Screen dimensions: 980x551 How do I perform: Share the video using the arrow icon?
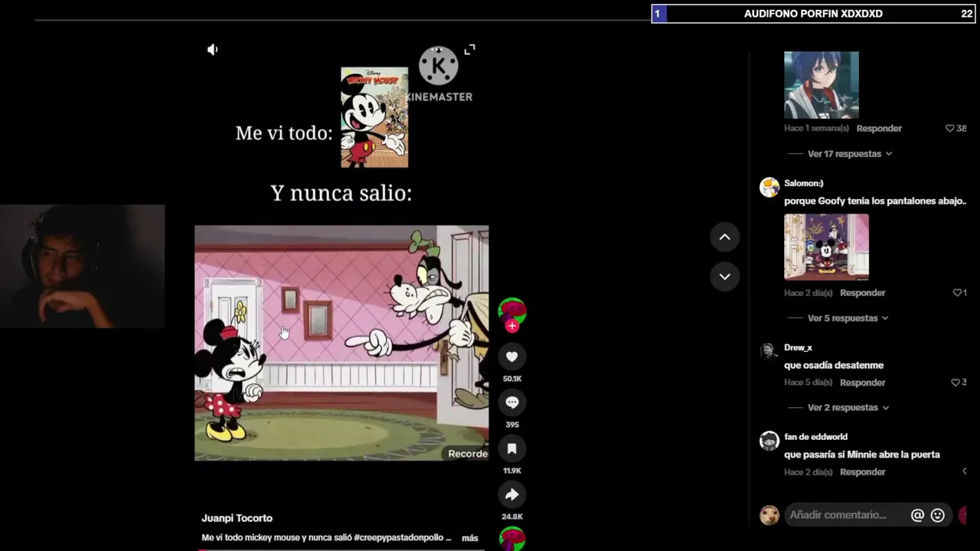(512, 494)
